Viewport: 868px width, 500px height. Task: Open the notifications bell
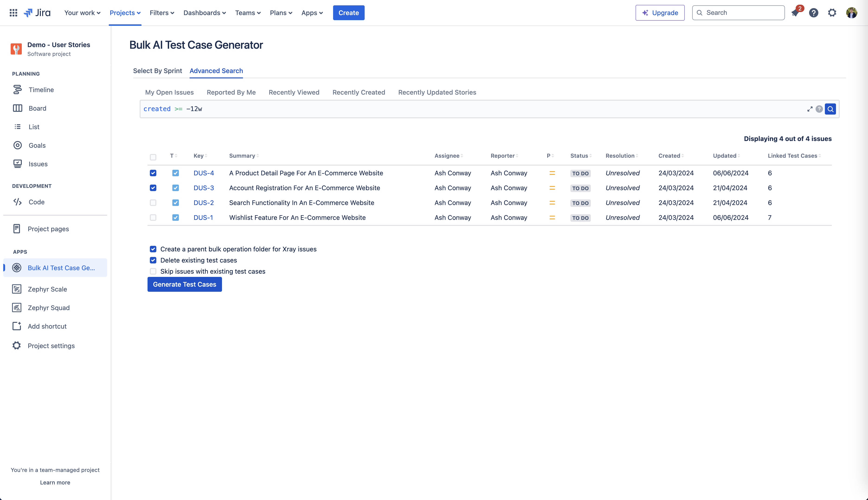click(796, 13)
